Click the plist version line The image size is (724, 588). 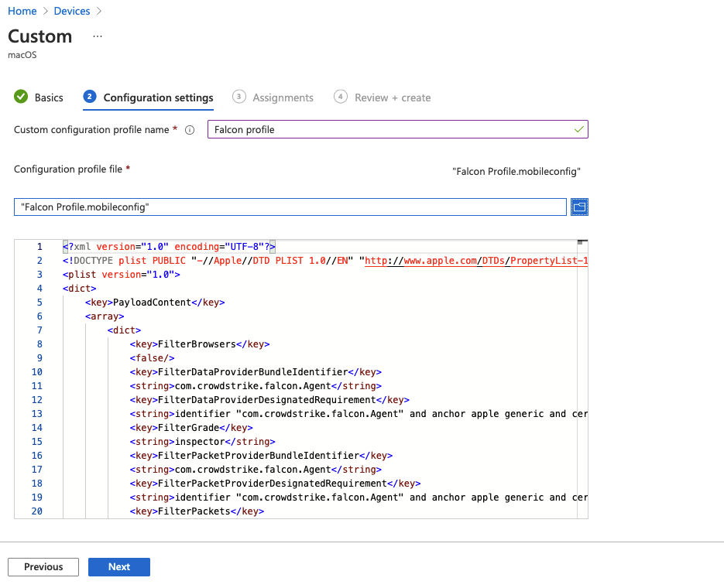point(122,275)
